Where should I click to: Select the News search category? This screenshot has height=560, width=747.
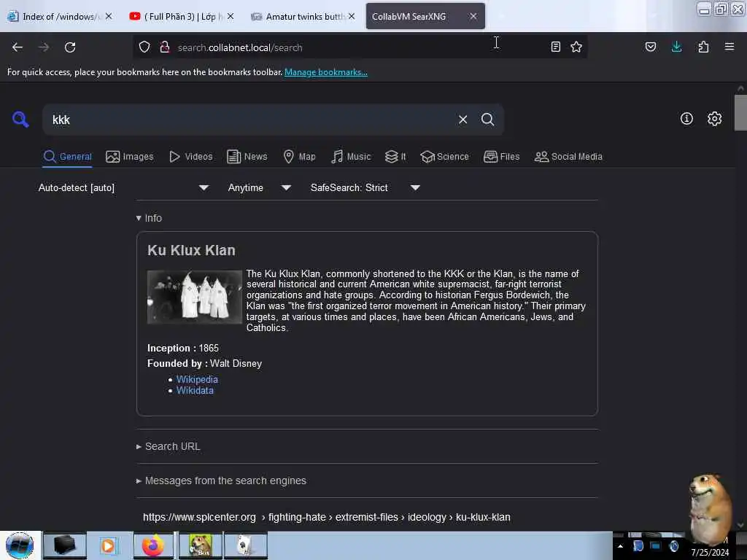click(247, 156)
